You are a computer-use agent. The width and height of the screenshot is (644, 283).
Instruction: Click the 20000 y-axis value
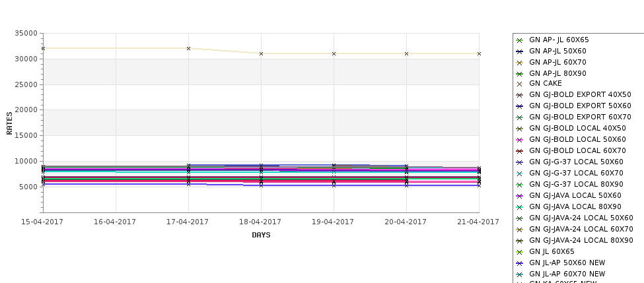(x=26, y=110)
